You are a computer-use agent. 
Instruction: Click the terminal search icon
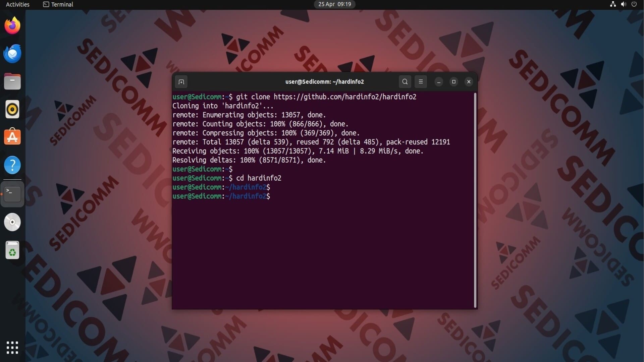tap(405, 82)
